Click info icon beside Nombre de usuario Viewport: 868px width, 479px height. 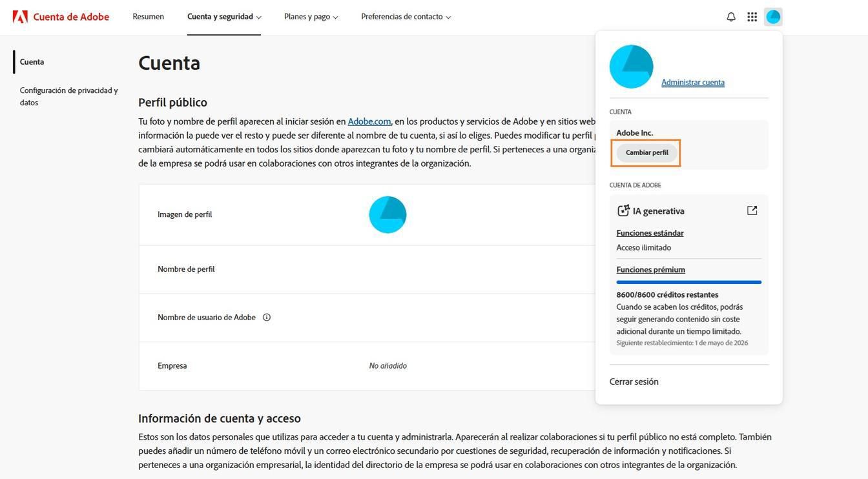click(267, 318)
